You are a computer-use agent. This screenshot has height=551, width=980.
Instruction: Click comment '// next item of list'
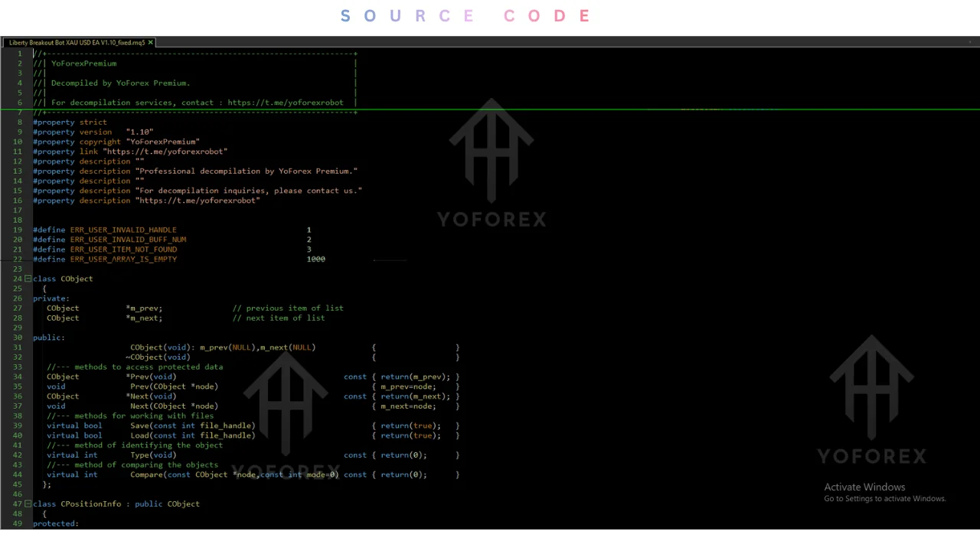point(279,318)
